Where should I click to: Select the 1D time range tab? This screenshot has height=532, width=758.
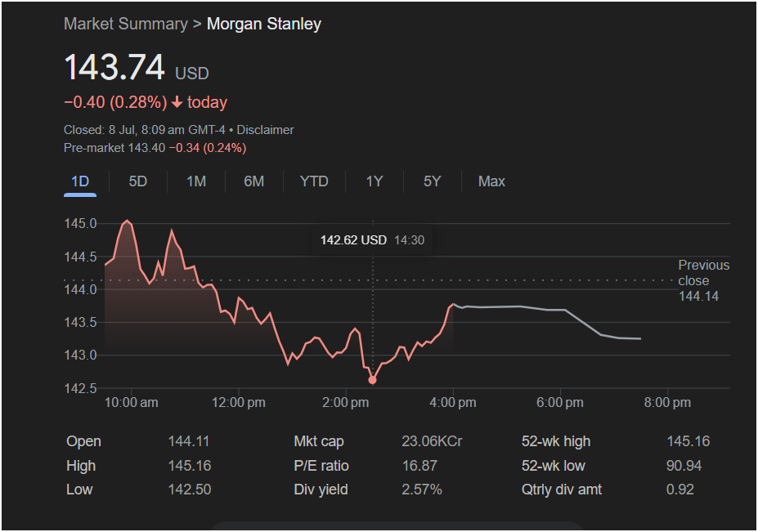[x=80, y=181]
